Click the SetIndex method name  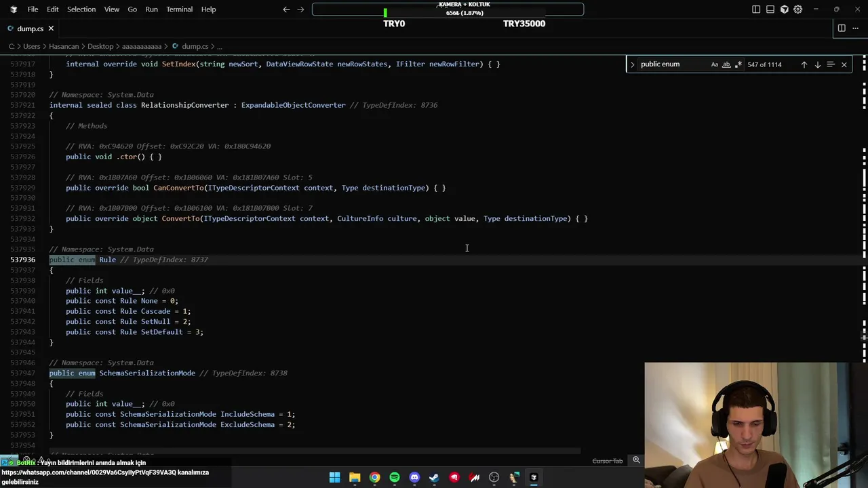coord(178,64)
